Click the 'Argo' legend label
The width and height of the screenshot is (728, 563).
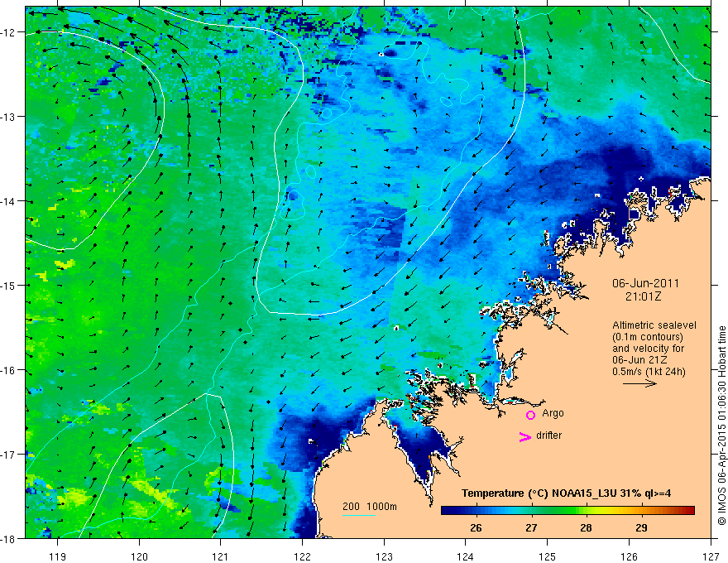[x=553, y=413]
